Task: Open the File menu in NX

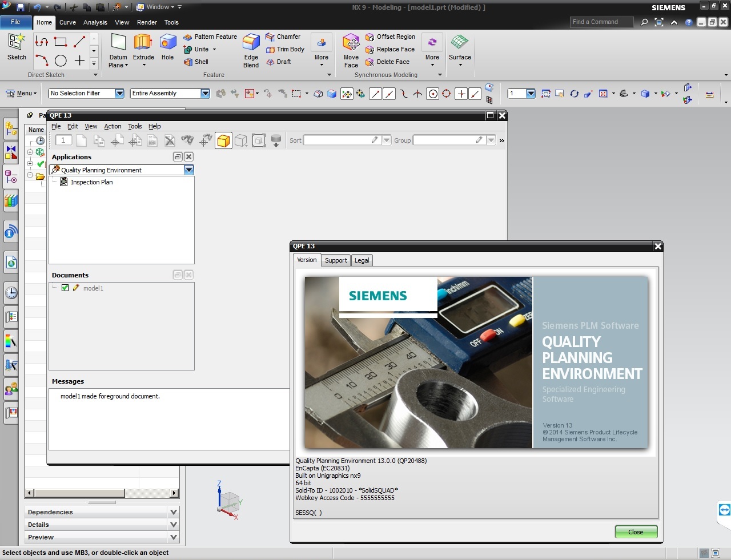Action: pos(15,22)
